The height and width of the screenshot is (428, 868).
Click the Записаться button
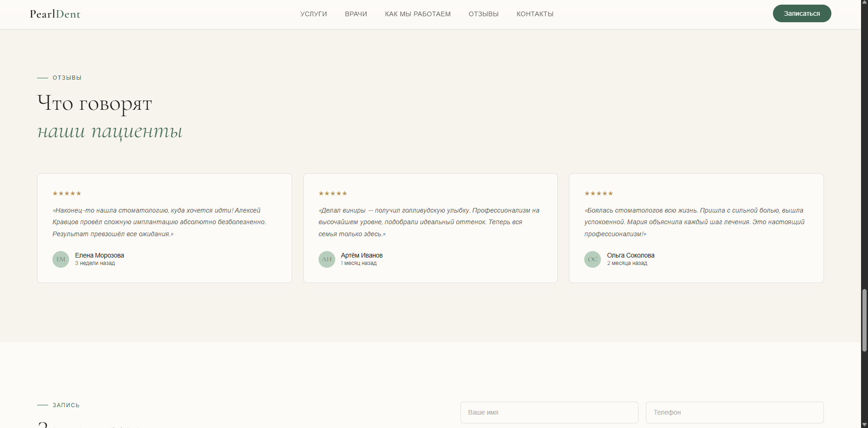pyautogui.click(x=802, y=13)
